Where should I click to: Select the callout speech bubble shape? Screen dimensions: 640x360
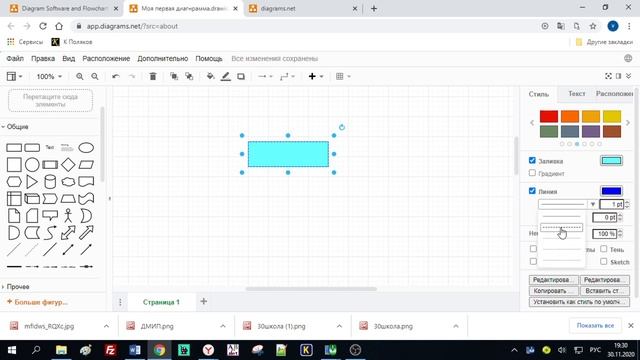pos(50,215)
